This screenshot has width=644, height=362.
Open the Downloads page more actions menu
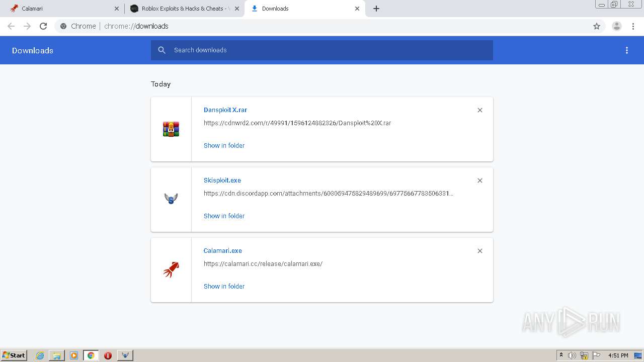(627, 50)
